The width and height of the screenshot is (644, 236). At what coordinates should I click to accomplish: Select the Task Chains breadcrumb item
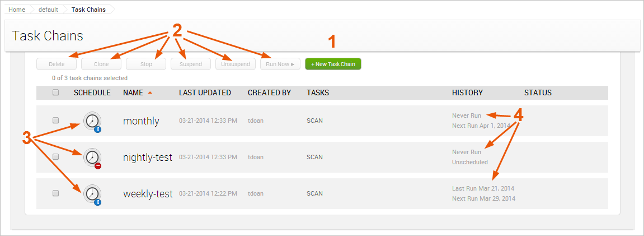(x=88, y=10)
